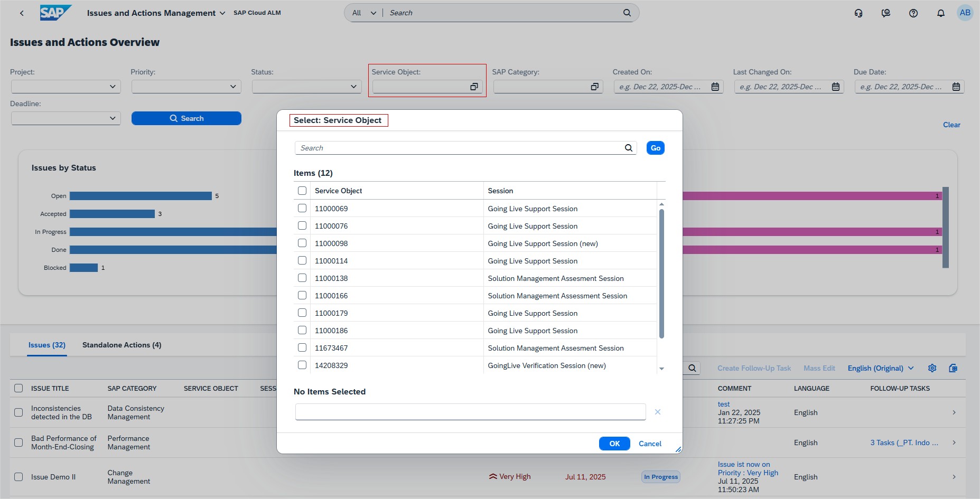Screen dimensions: 980x499
Task: Select the Issues (32) tab
Action: pyautogui.click(x=47, y=345)
